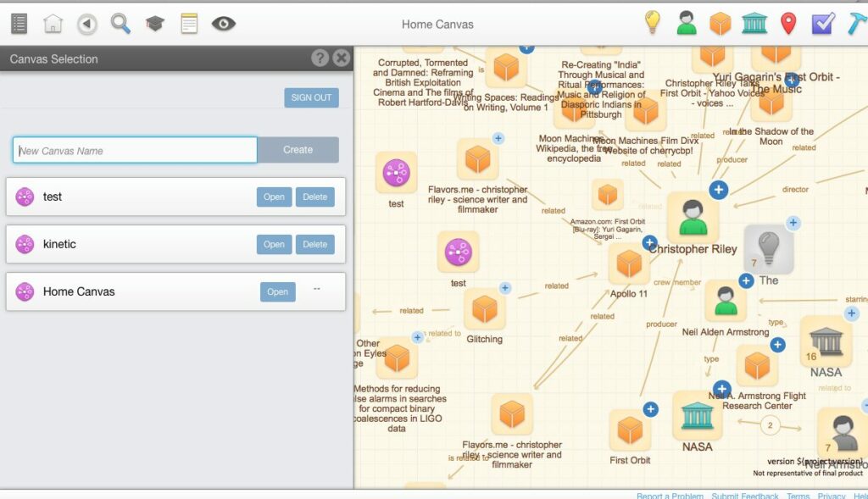Delete the test canvas

315,197
